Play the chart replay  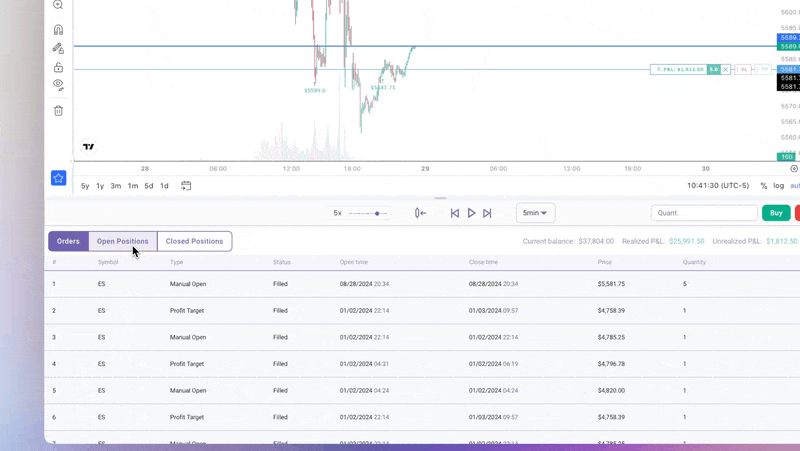pyautogui.click(x=471, y=213)
